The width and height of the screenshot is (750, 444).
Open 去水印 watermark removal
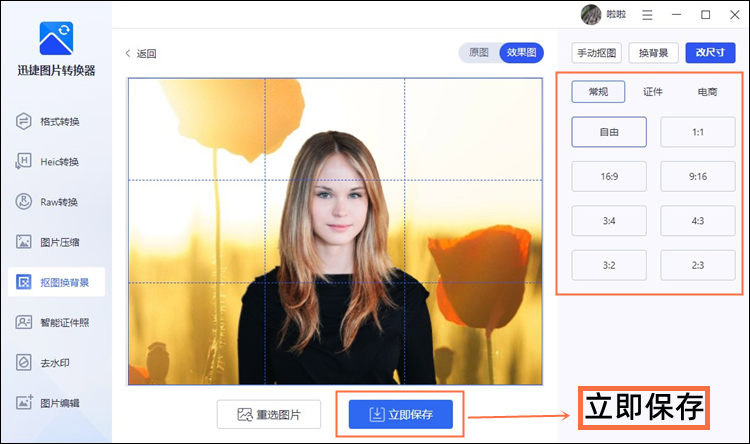pyautogui.click(x=43, y=363)
